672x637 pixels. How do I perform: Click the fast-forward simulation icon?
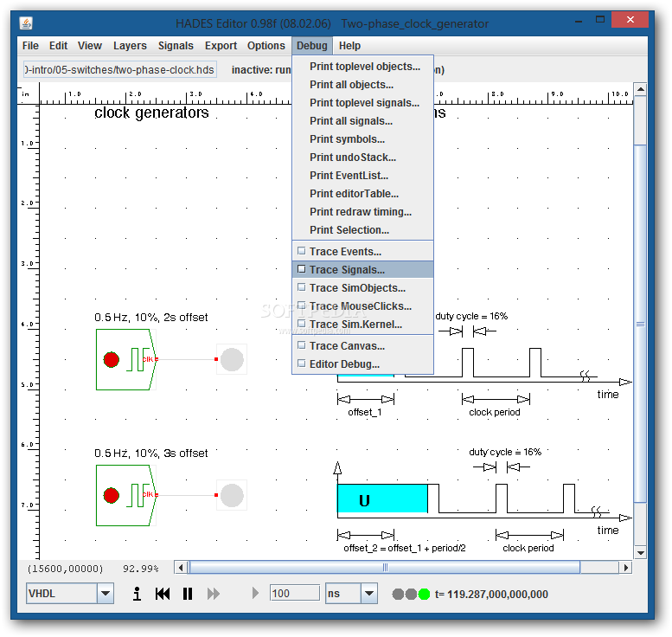(x=214, y=594)
